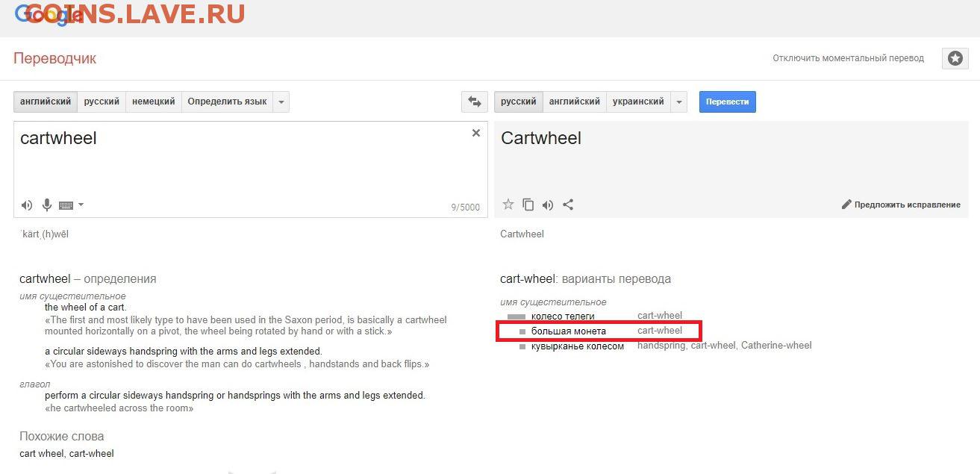Click the similar words cart wheel, cart-wheel
980x474 pixels.
[66, 453]
